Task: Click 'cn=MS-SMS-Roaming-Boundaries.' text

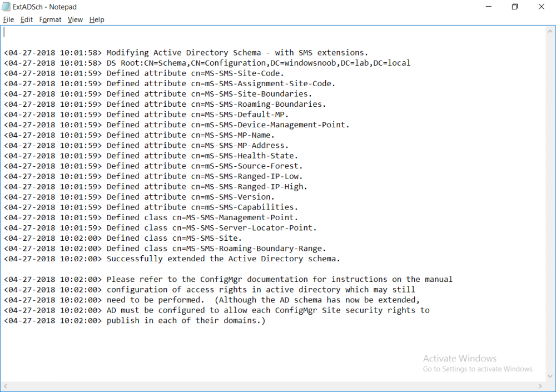Action: 259,105
